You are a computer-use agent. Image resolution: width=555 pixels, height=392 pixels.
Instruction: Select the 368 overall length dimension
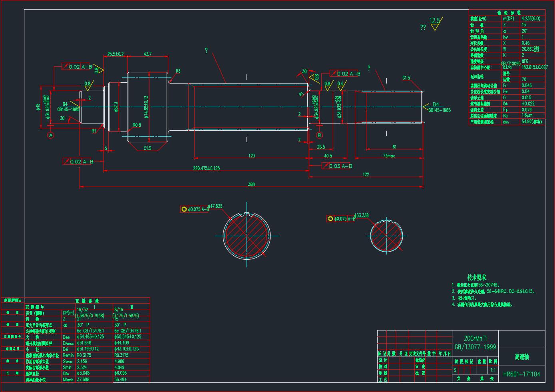(x=251, y=184)
